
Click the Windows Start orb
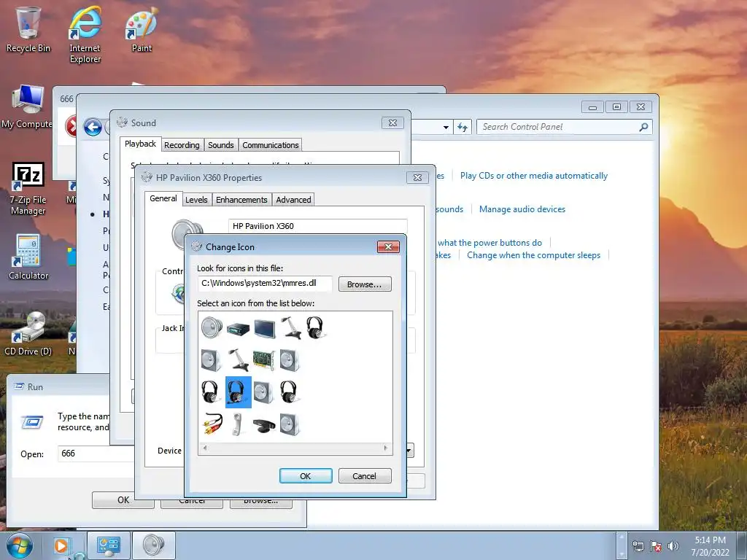[x=20, y=545]
